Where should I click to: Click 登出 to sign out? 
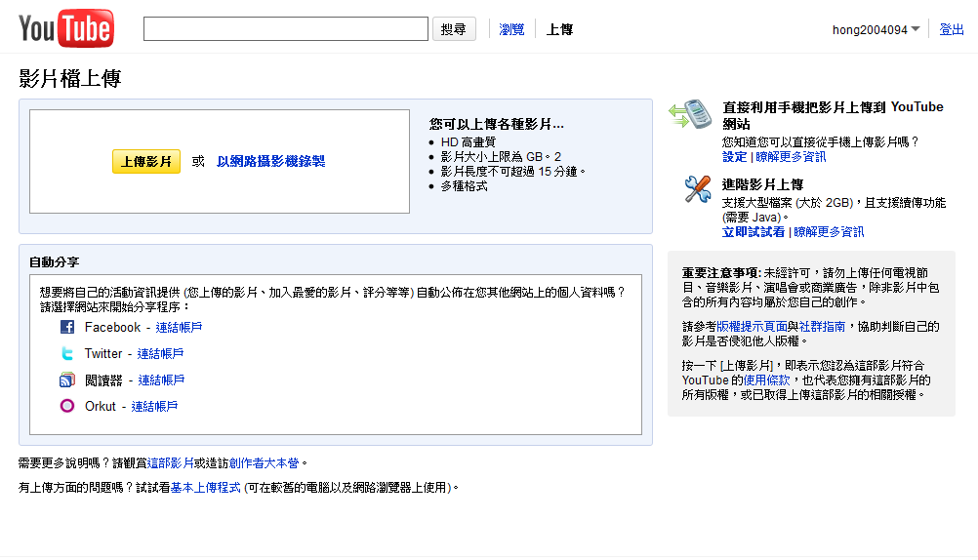pyautogui.click(x=952, y=29)
